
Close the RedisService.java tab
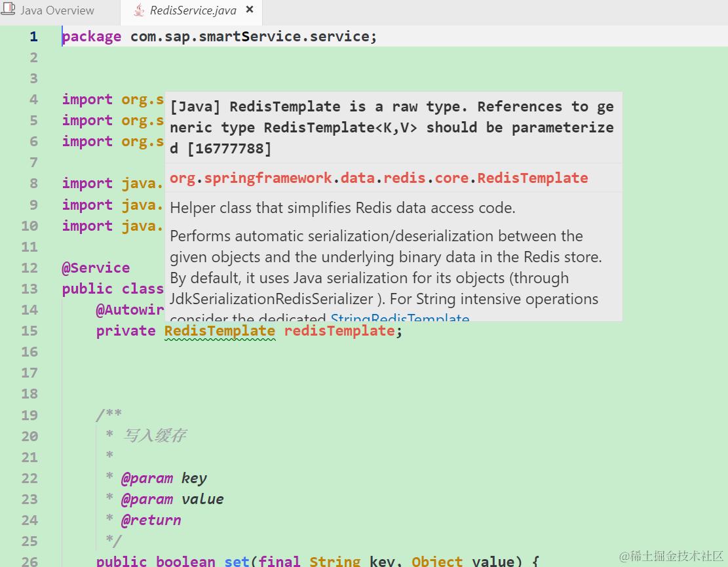pyautogui.click(x=250, y=9)
